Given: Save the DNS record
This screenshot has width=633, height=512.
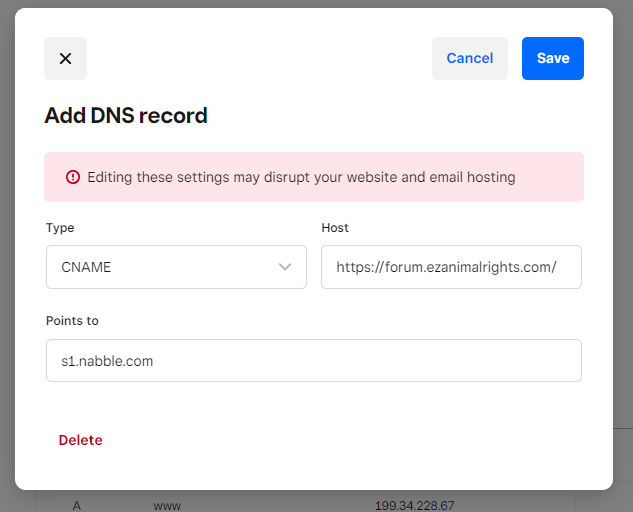Looking at the screenshot, I should (552, 58).
